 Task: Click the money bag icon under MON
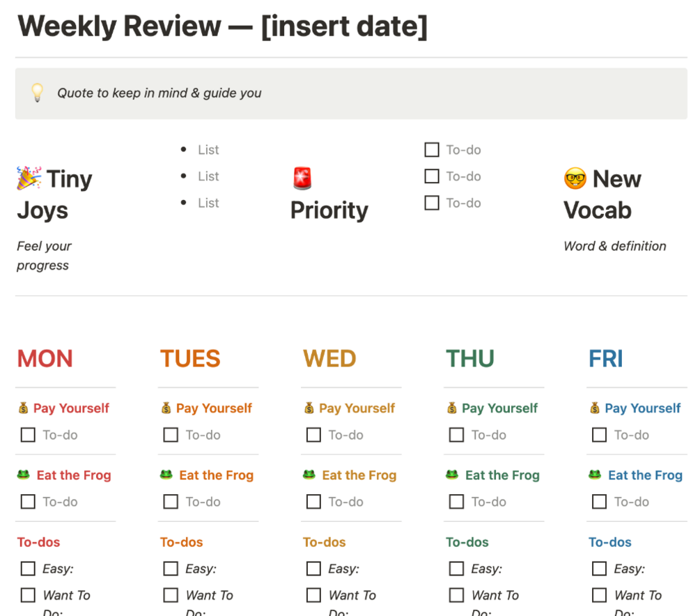pos(24,408)
